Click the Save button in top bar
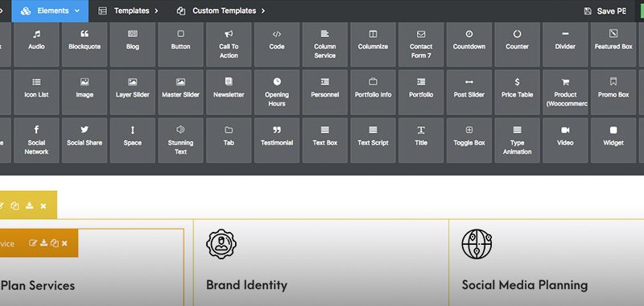Viewport: 644px width, 306px height. pyautogui.click(x=605, y=11)
